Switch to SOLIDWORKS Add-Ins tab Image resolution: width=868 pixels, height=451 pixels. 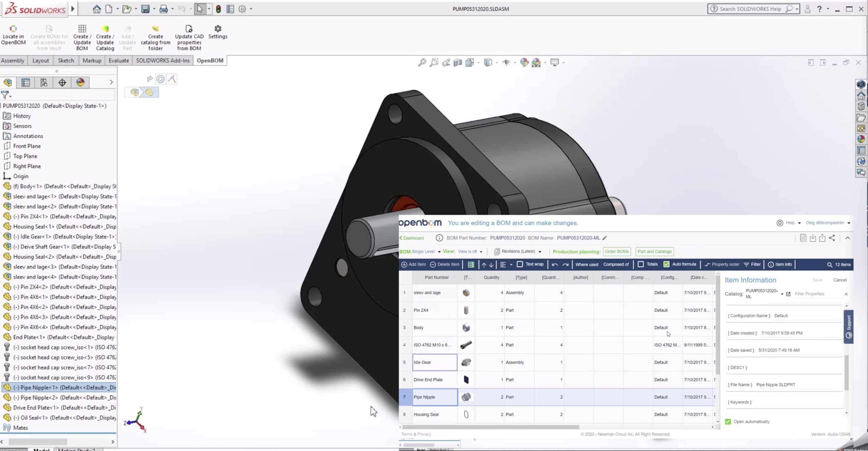163,60
